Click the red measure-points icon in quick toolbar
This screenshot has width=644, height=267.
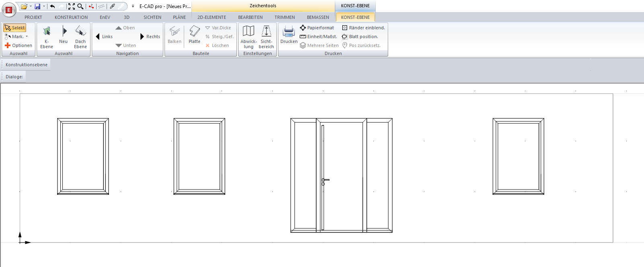point(91,6)
